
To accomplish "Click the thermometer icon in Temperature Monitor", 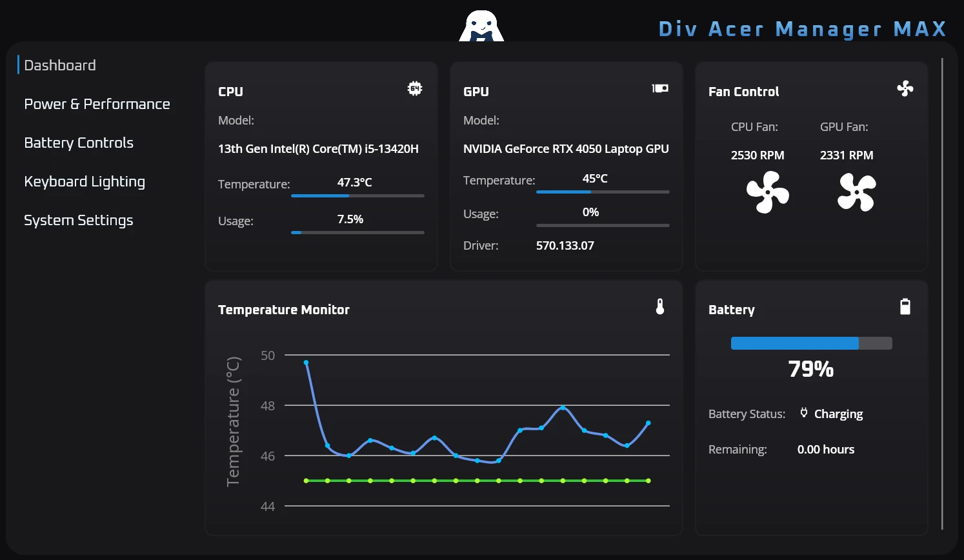I will pyautogui.click(x=660, y=306).
